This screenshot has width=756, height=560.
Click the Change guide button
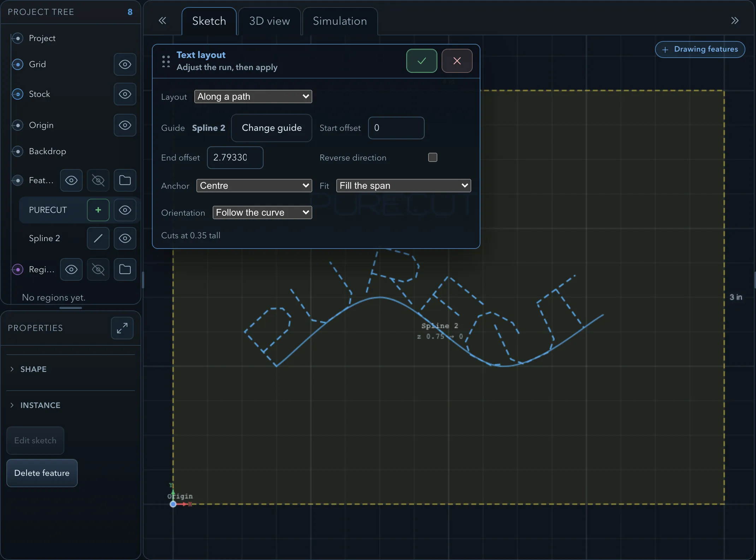tap(272, 128)
